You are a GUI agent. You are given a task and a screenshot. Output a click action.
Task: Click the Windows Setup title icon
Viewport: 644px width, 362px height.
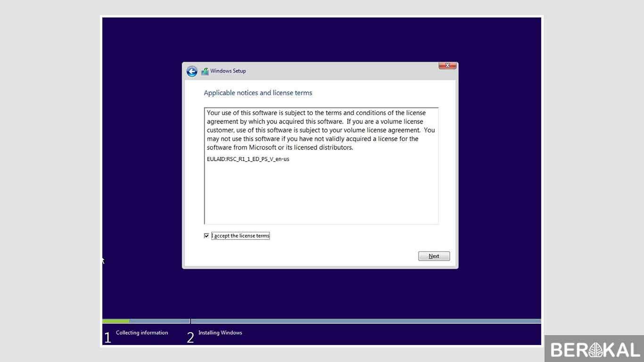coord(205,71)
